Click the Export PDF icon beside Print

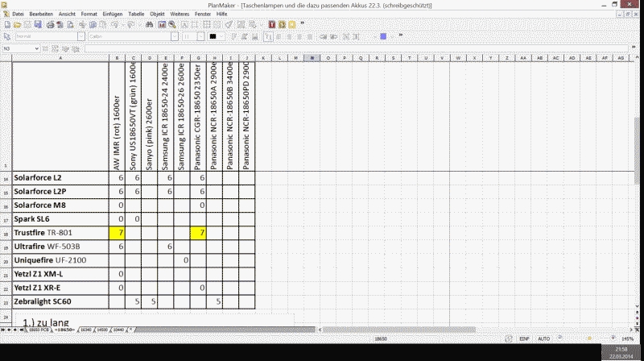60,25
